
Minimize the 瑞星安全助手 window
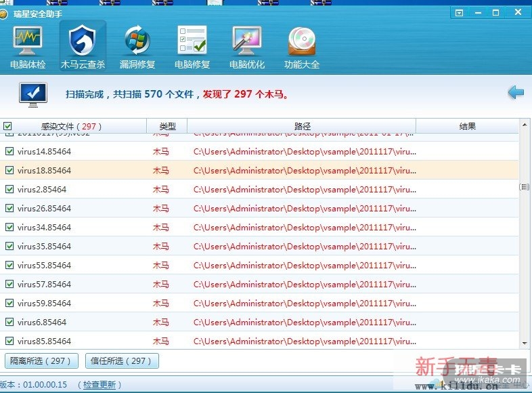point(478,13)
